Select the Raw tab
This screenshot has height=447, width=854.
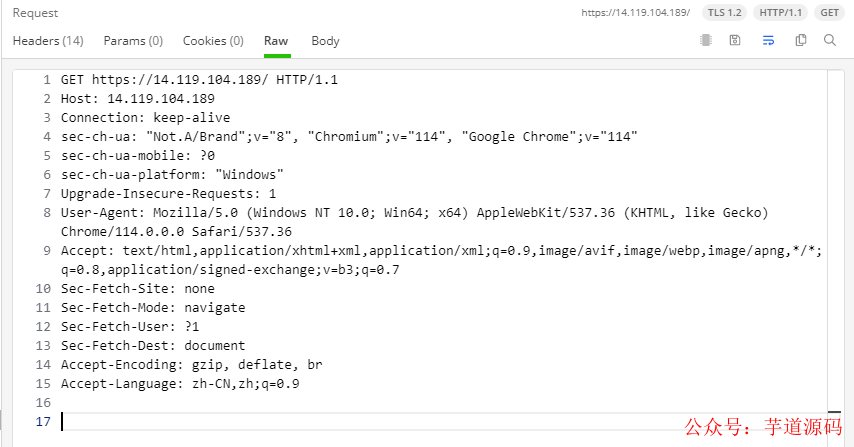pyautogui.click(x=276, y=41)
